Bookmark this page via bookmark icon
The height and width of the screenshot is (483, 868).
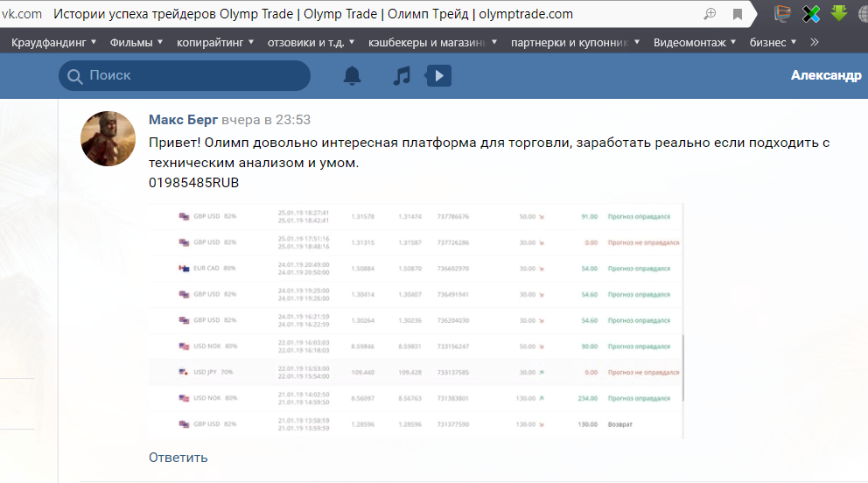[738, 14]
